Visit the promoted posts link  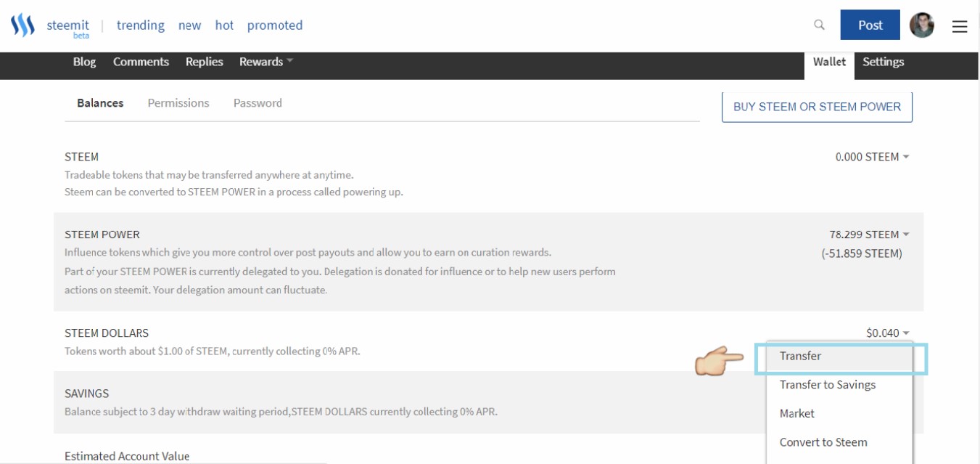pyautogui.click(x=275, y=25)
